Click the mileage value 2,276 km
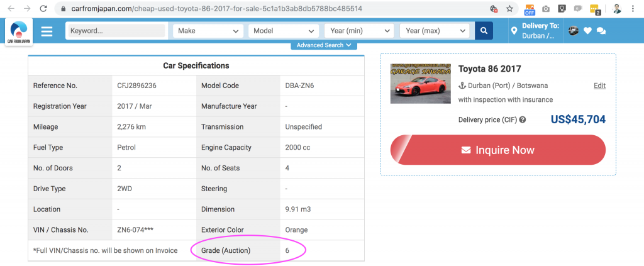The image size is (644, 266). [131, 127]
